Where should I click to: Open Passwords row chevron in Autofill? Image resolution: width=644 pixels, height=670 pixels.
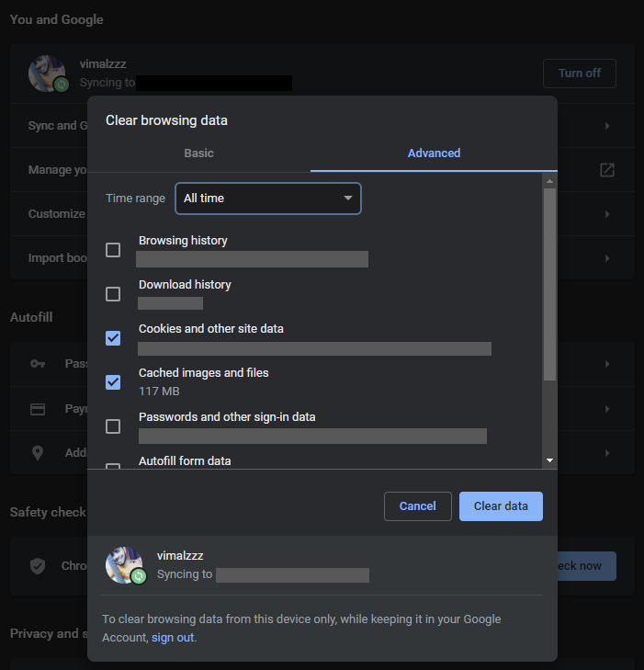pyautogui.click(x=607, y=364)
